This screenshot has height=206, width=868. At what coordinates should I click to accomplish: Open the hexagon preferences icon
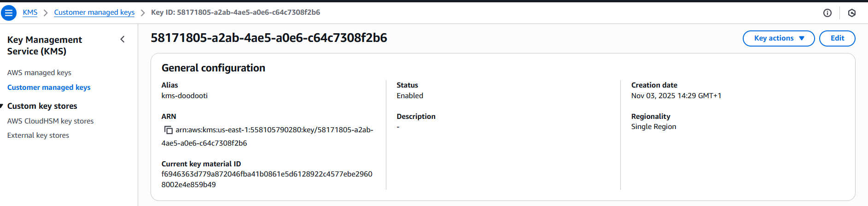point(851,13)
